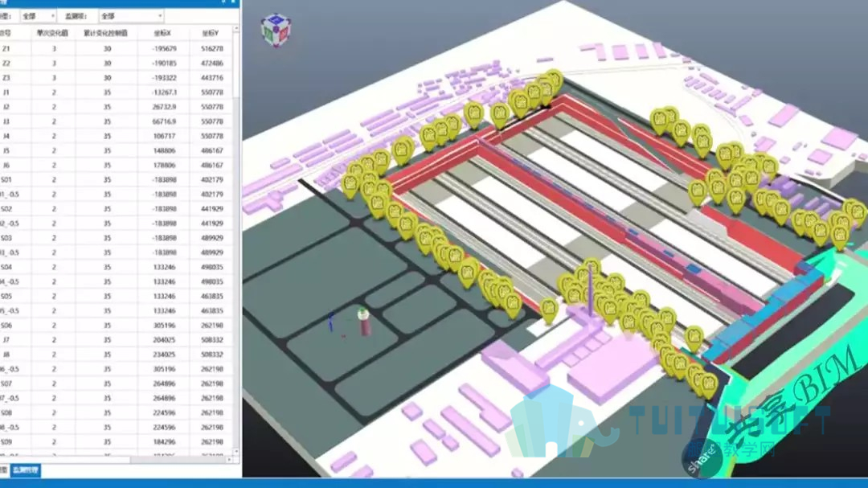868x488 pixels.
Task: Select the Z2 row label
Action: point(6,64)
